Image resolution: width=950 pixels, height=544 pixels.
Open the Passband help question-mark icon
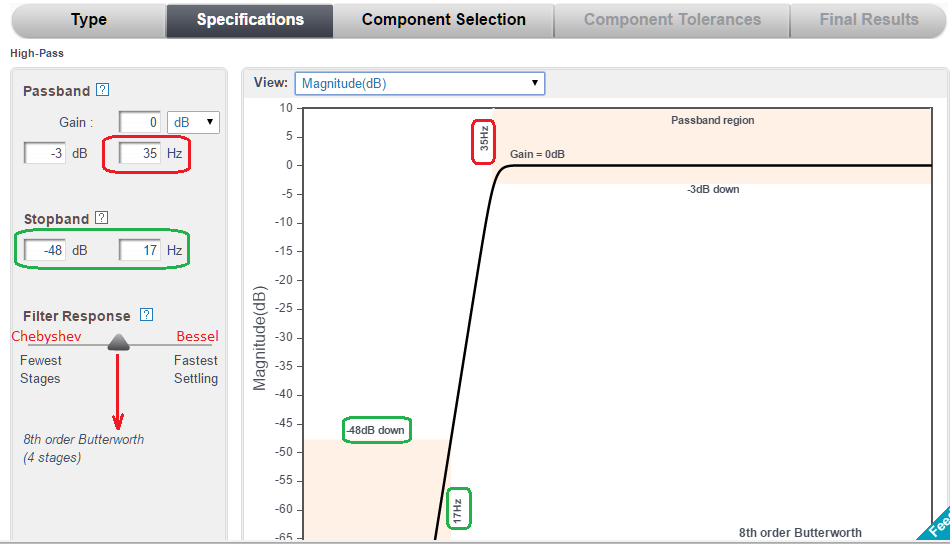103,90
